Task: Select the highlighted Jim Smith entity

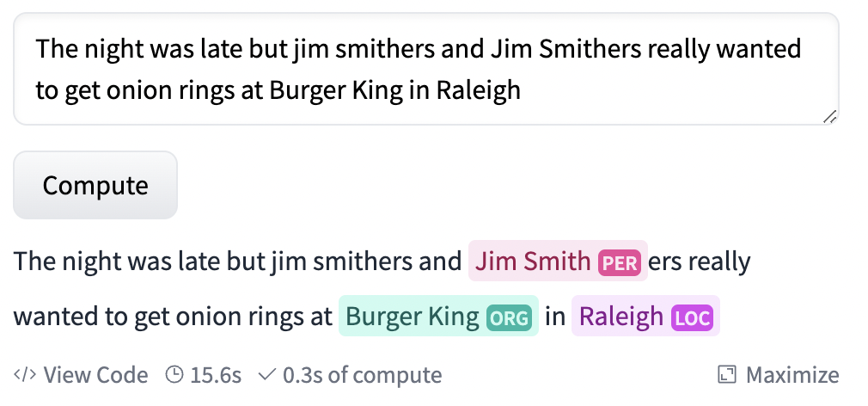Action: (558, 261)
